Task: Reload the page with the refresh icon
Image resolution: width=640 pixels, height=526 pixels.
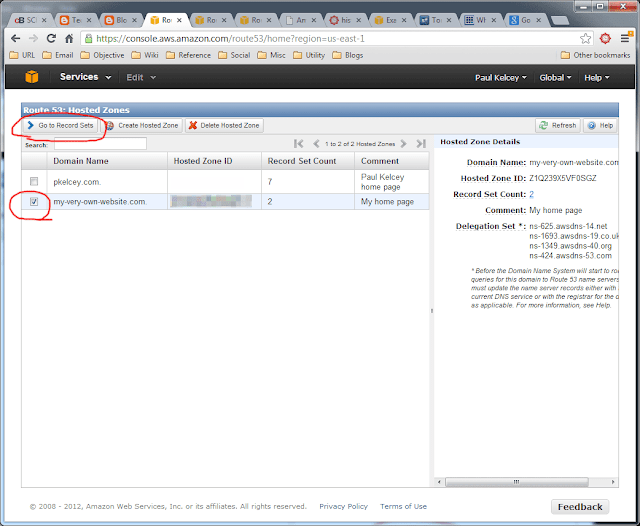Action: point(51,38)
